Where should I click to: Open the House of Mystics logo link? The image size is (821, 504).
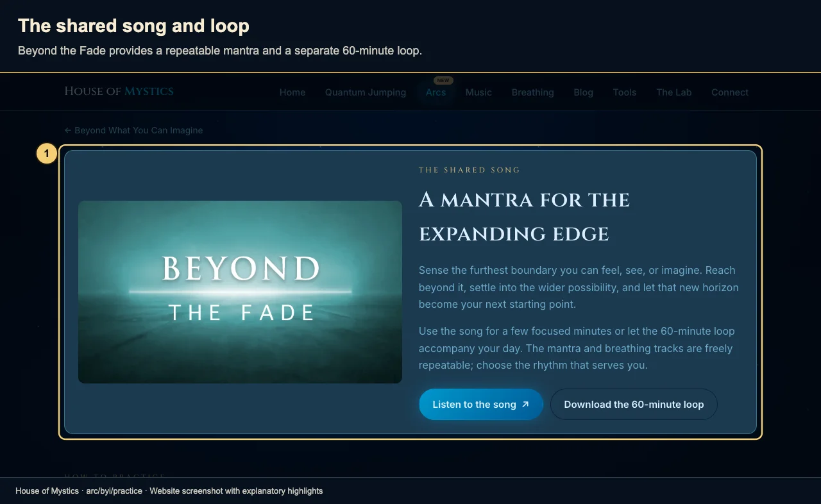coord(119,91)
